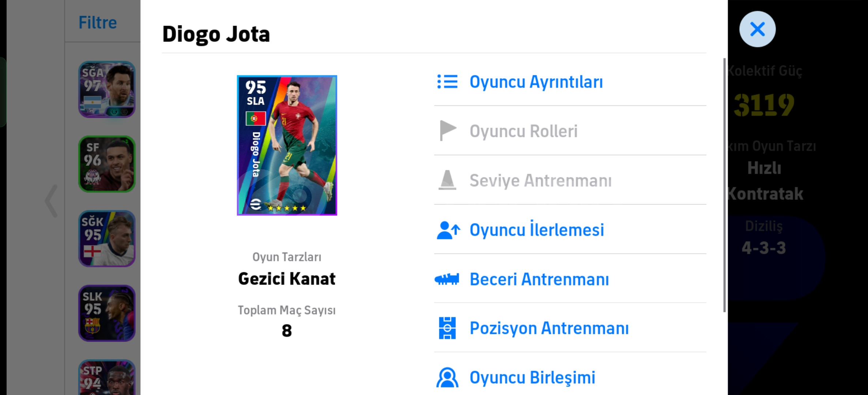Viewport: 868px width, 395px height.
Task: Select the SF 96 player card
Action: coord(107,164)
